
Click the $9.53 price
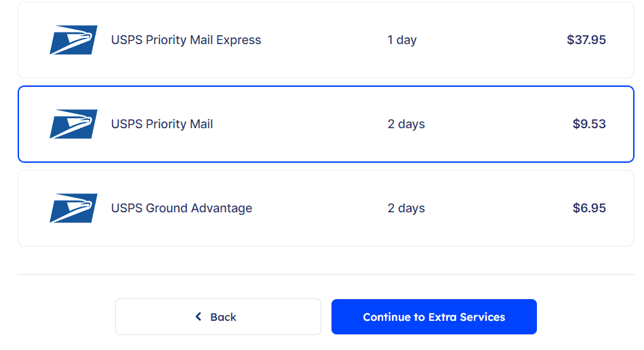tap(589, 124)
